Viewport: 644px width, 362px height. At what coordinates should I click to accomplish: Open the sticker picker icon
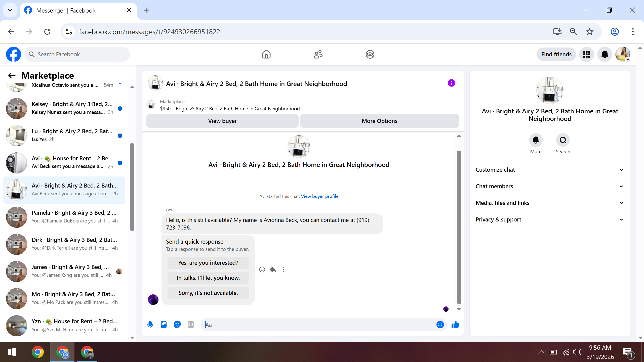[x=177, y=325]
